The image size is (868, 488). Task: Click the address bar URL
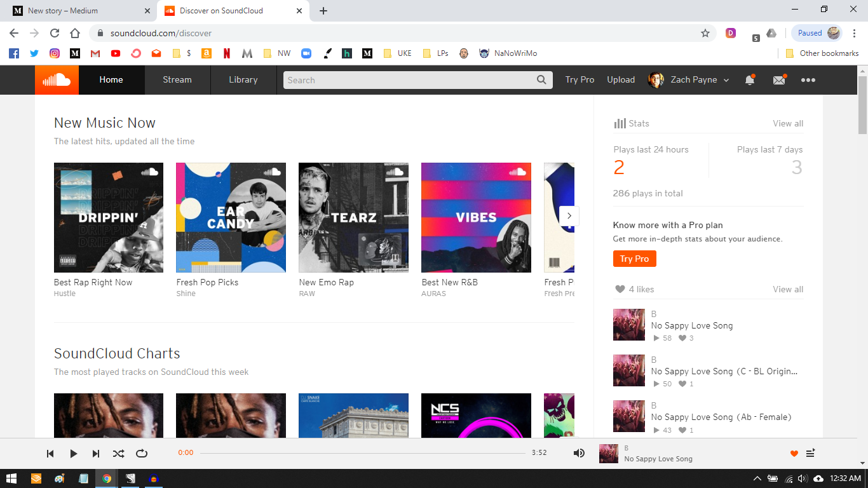pyautogui.click(x=161, y=33)
